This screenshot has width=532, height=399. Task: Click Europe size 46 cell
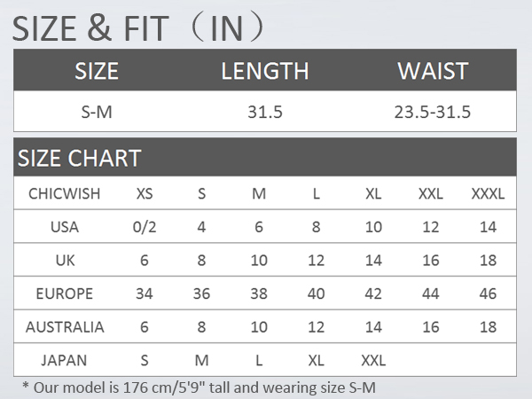pos(488,293)
